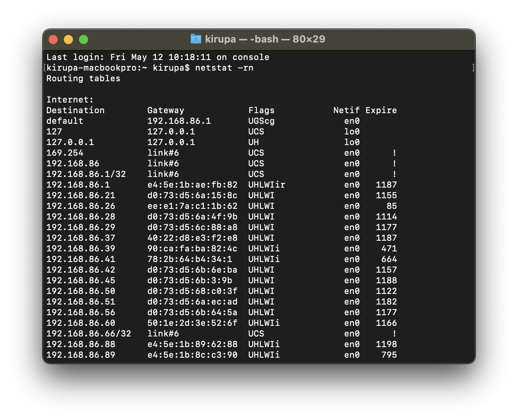Click the 'Netif' column header
The image size is (518, 420).
[x=346, y=111]
